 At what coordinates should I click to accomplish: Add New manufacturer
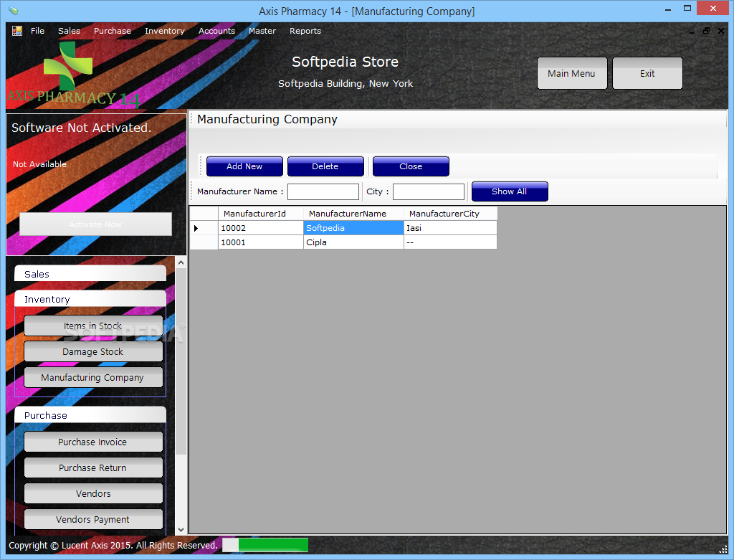coord(244,166)
